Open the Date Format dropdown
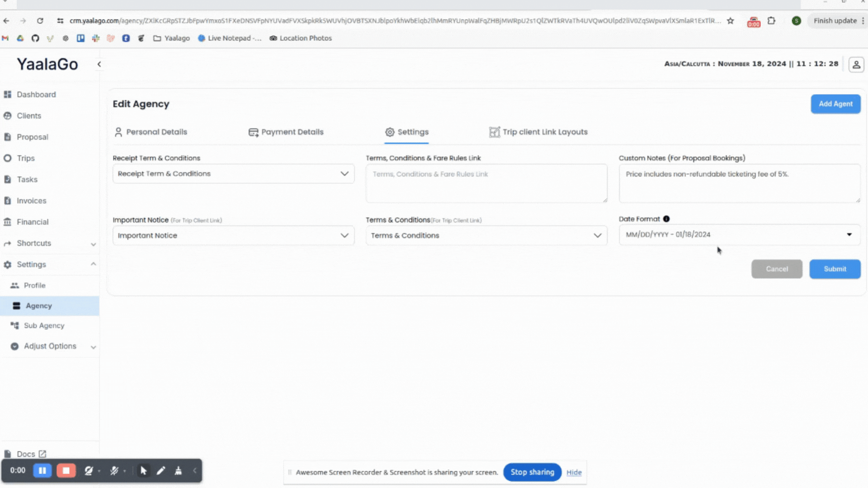The width and height of the screenshot is (868, 488). (x=740, y=235)
